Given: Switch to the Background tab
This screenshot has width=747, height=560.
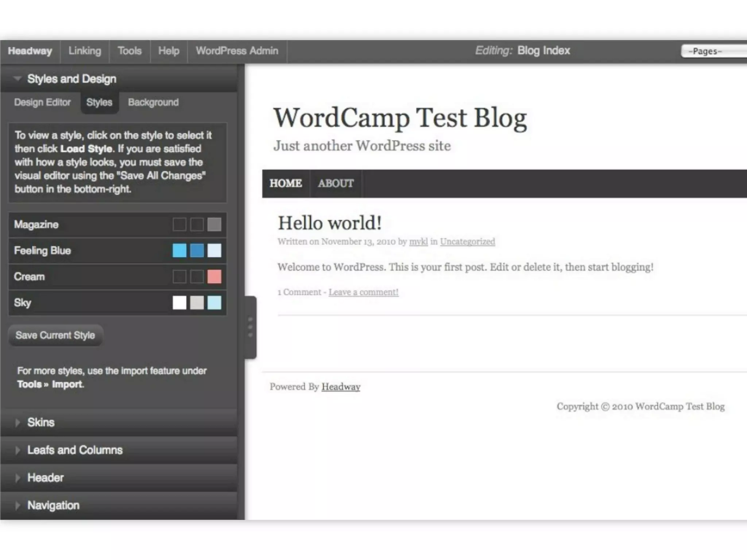Looking at the screenshot, I should click(153, 102).
